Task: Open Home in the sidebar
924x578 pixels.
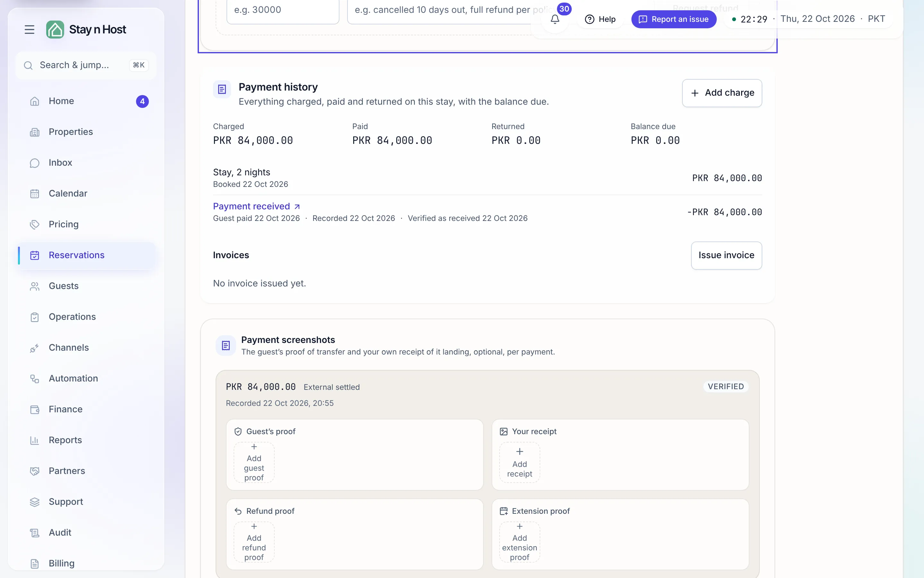Action: [x=86, y=101]
